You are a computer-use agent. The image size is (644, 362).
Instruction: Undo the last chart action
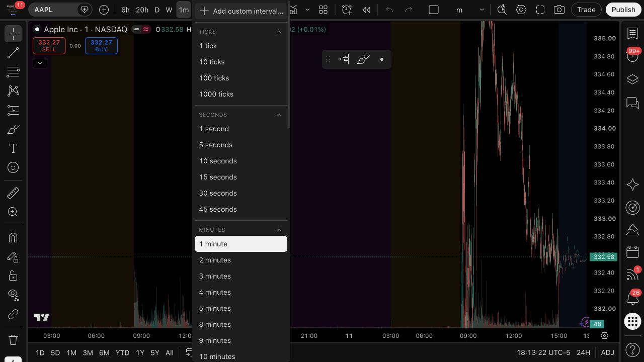point(389,10)
